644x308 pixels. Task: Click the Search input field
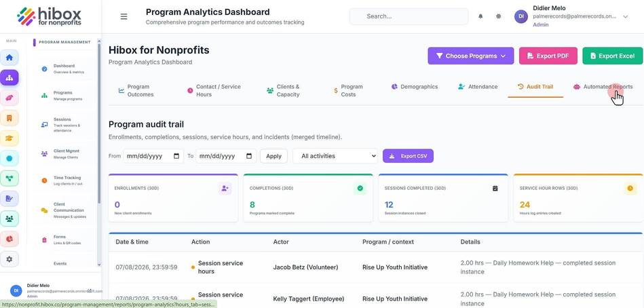coord(409,16)
